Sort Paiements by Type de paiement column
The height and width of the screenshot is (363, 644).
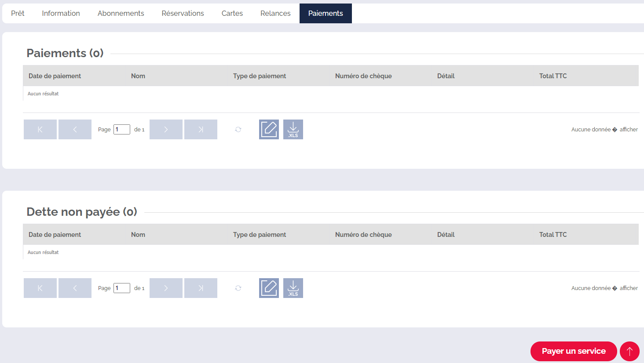[260, 76]
